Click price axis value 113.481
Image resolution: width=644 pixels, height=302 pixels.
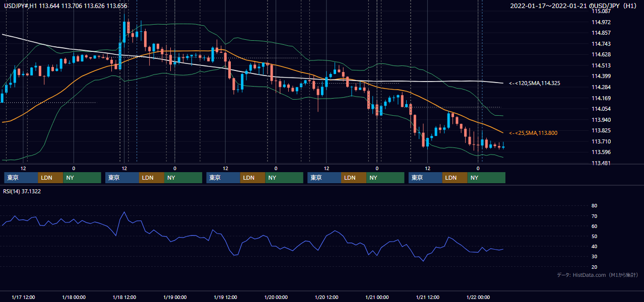[x=601, y=163]
